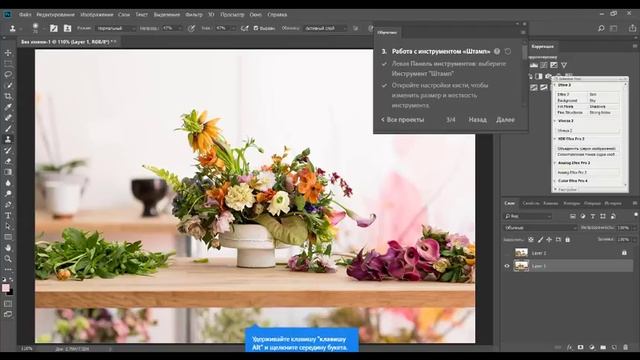Click the new adjustment layer icon
The width and height of the screenshot is (640, 360).
[592, 347]
